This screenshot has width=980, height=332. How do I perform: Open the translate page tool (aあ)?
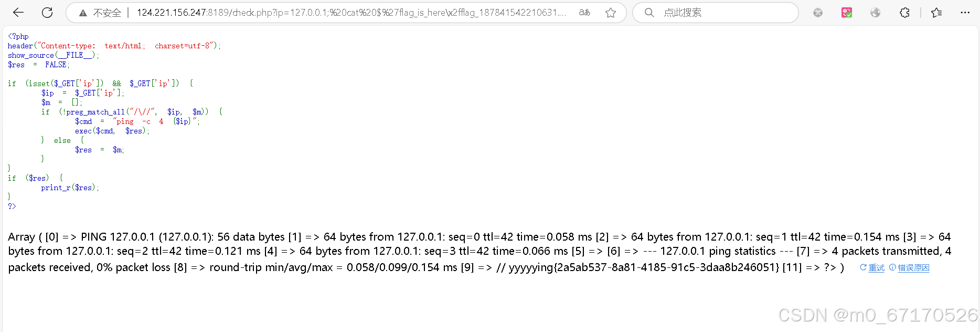coord(584,12)
